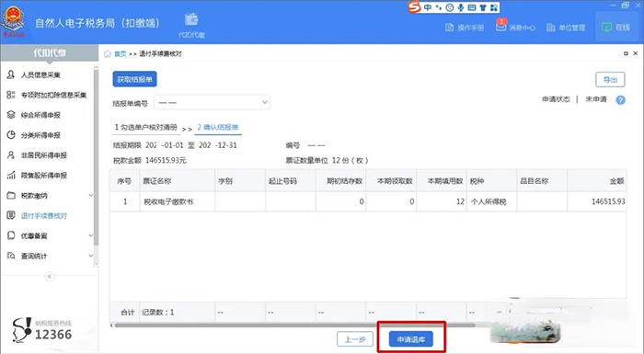Click the 税款缴纳 folder icon
The image size is (644, 354).
pyautogui.click(x=11, y=196)
